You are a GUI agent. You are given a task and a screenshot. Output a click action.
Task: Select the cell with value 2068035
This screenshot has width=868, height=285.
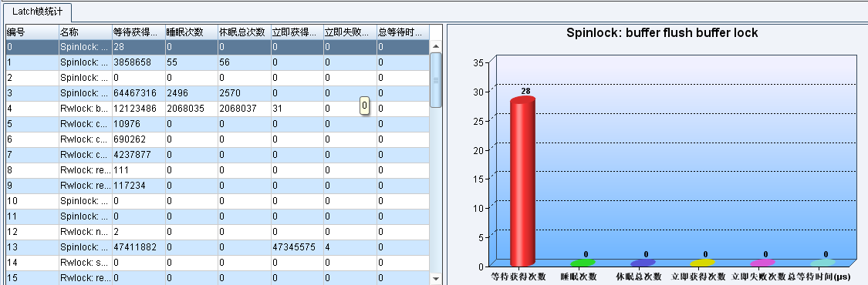tap(191, 109)
